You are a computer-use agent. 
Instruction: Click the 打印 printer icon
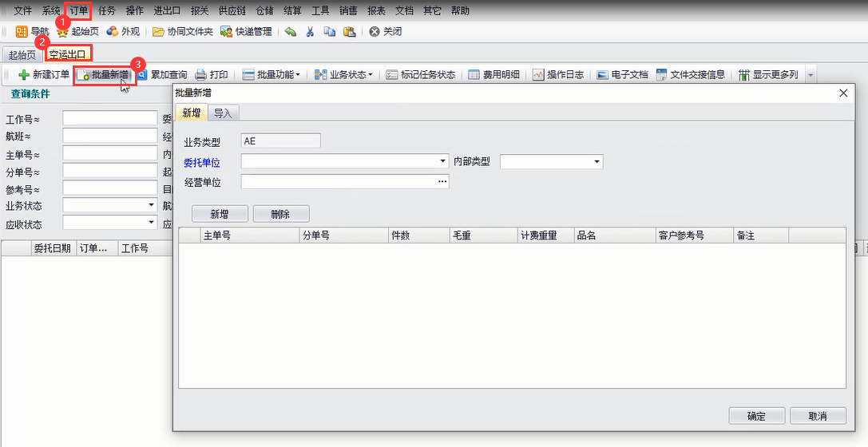click(201, 75)
